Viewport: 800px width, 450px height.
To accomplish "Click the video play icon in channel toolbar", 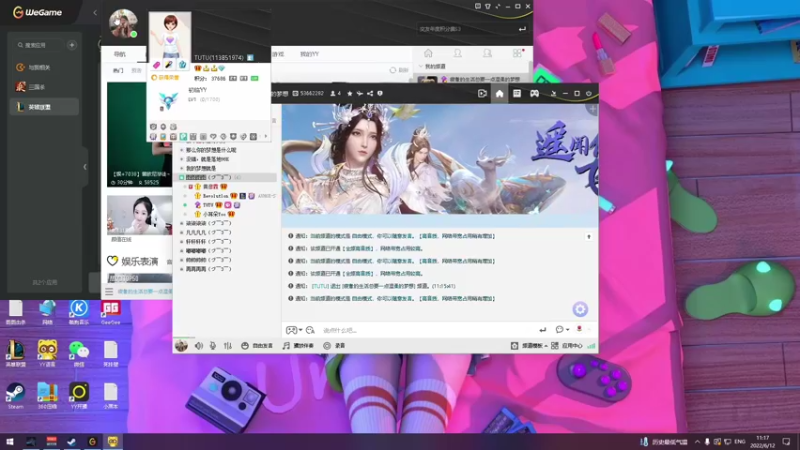I will (482, 93).
